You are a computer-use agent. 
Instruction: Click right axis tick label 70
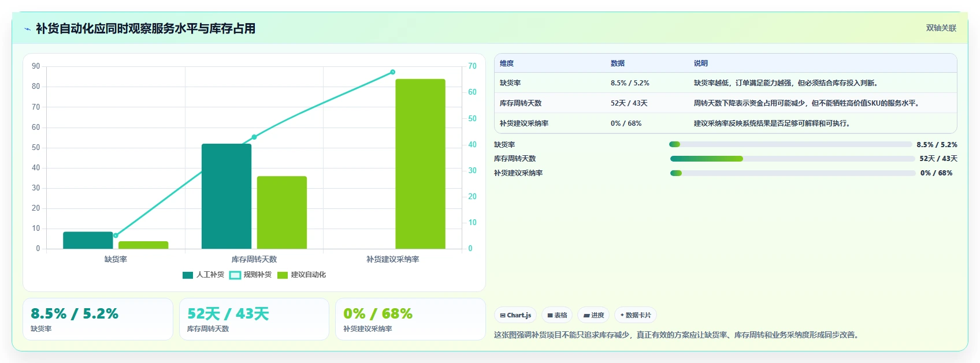point(472,66)
